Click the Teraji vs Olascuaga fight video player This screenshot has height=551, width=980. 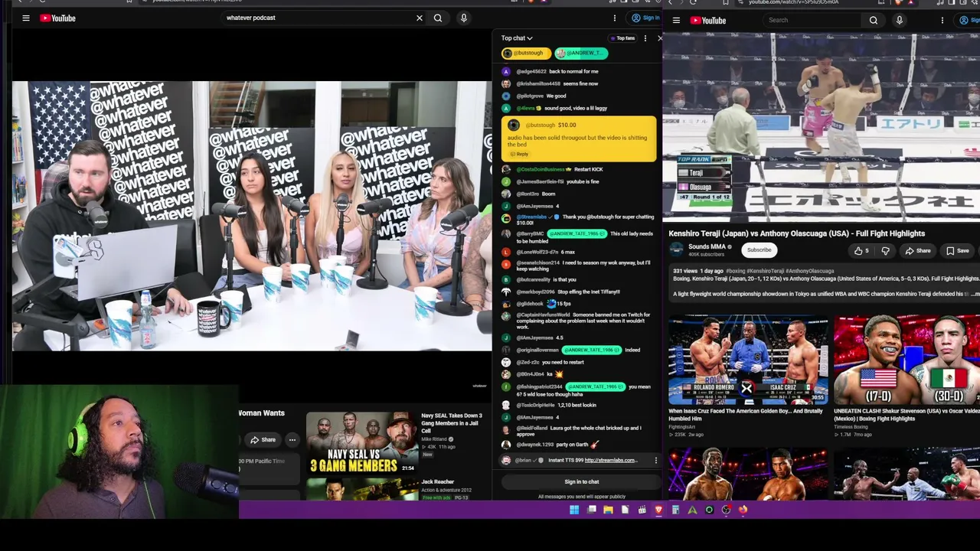pyautogui.click(x=821, y=129)
